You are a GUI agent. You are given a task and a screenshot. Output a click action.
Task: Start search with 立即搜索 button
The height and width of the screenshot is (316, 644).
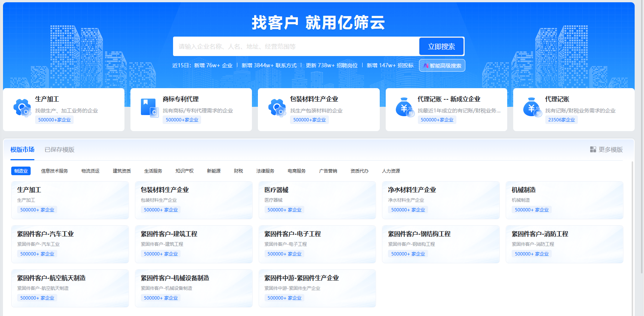pyautogui.click(x=441, y=47)
